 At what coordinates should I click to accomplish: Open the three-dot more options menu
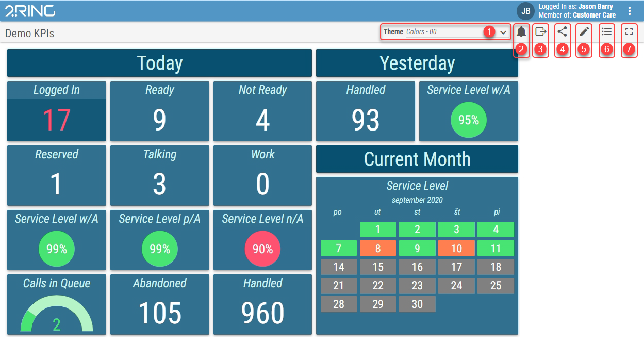point(630,11)
